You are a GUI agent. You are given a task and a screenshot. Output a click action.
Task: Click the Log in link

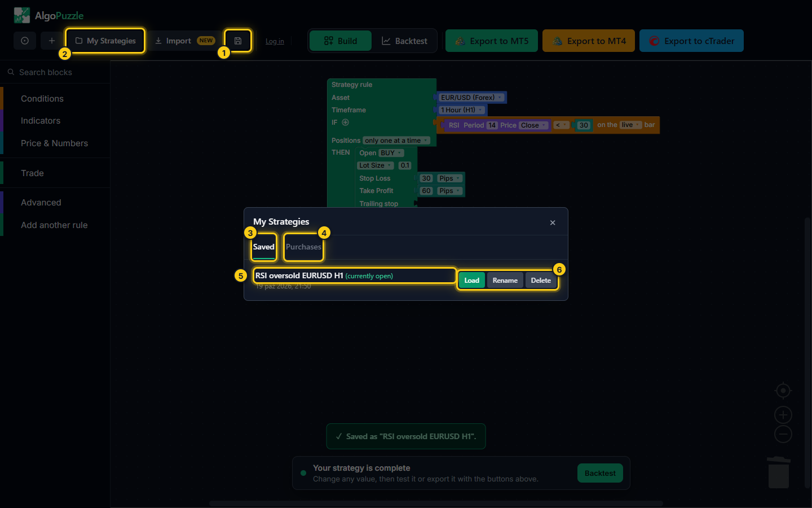[x=275, y=41]
